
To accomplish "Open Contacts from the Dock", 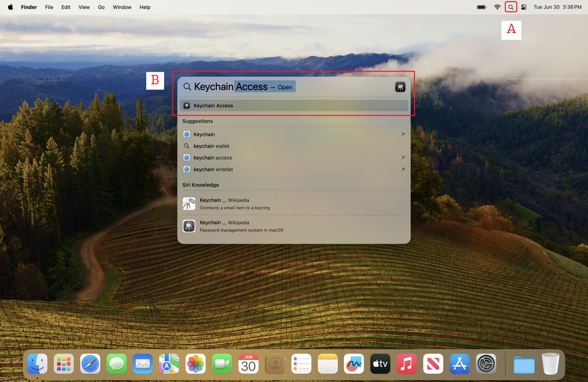I will pos(275,364).
